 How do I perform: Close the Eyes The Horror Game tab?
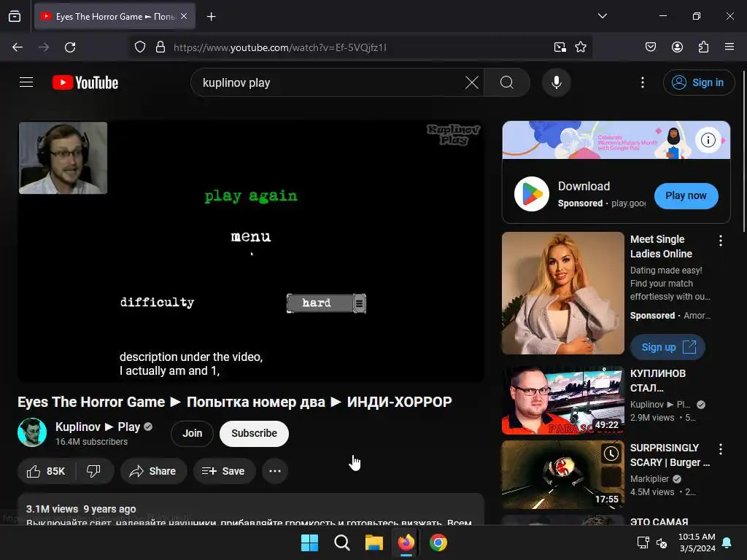[184, 16]
